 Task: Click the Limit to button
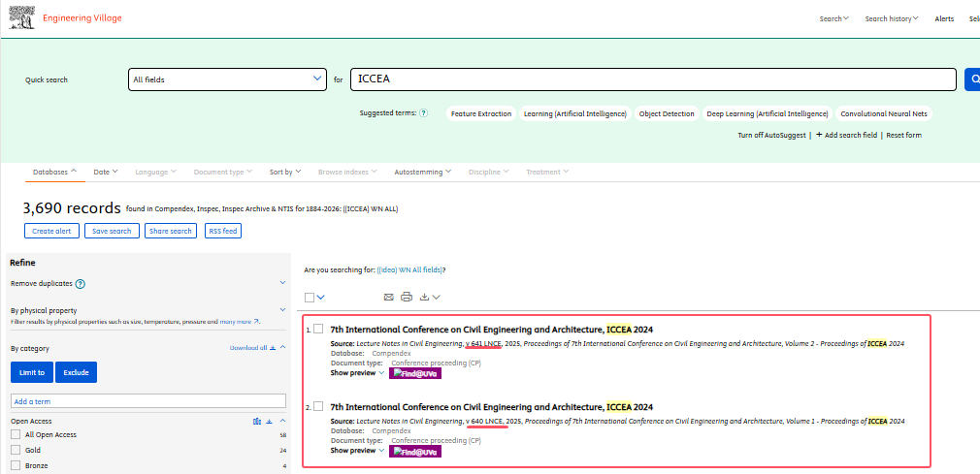(32, 372)
